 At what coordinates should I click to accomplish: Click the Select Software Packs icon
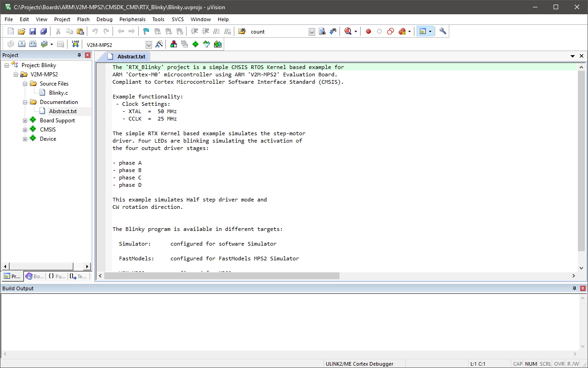tap(207, 44)
